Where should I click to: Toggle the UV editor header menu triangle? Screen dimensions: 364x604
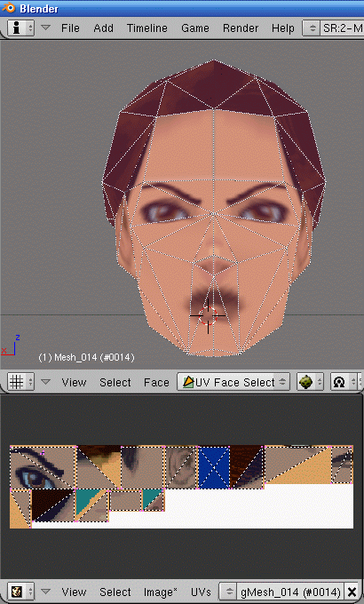click(x=45, y=592)
